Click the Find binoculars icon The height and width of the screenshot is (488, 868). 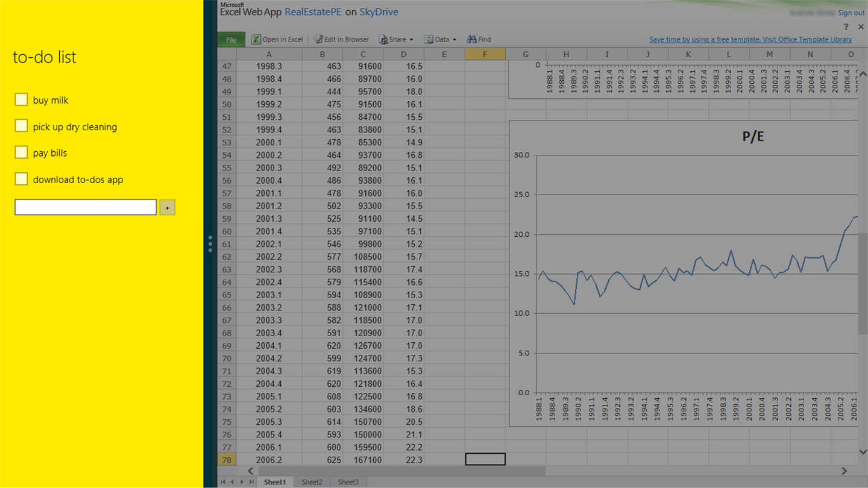472,39
